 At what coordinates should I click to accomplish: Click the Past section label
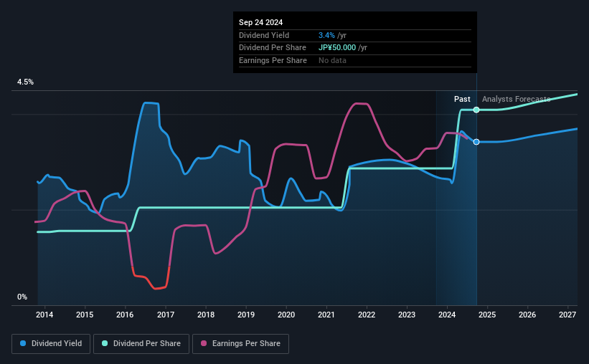(x=462, y=99)
